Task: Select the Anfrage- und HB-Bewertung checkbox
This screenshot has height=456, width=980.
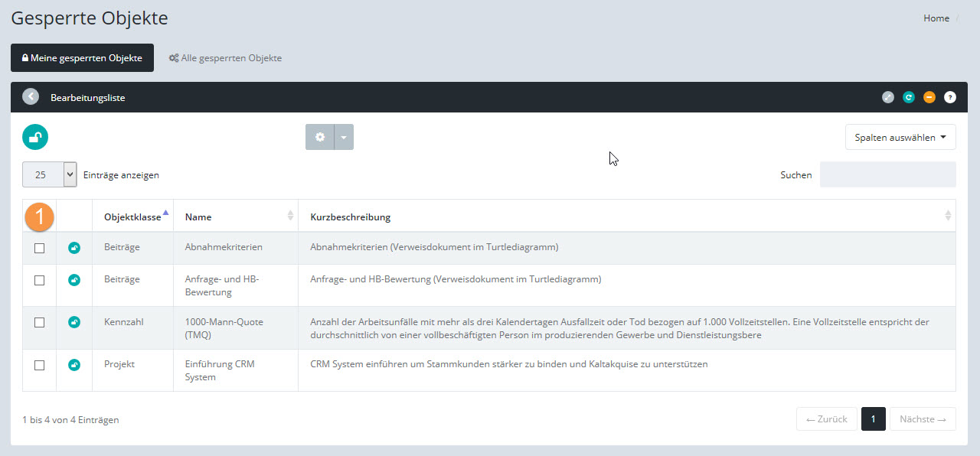Action: pos(40,280)
